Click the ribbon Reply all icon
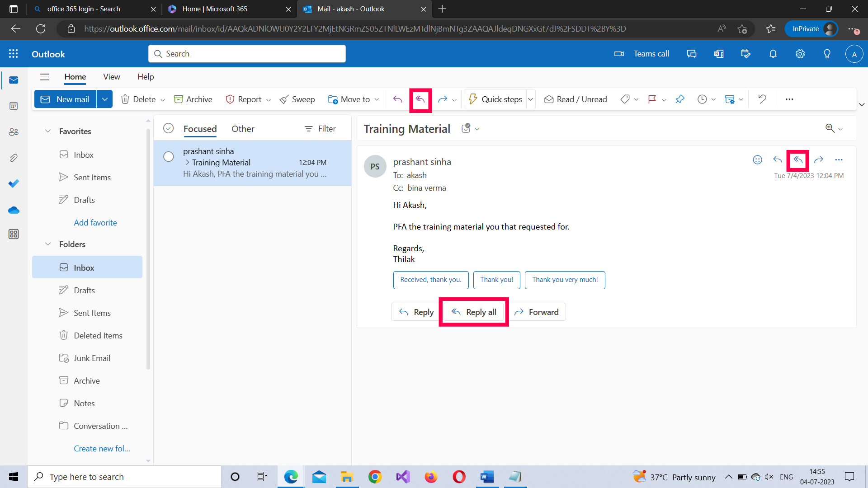This screenshot has width=868, height=488. point(420,99)
